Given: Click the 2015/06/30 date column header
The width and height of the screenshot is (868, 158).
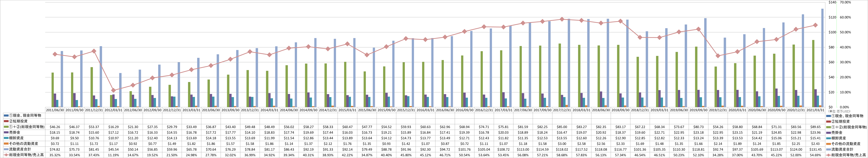Looking at the screenshot, I should click(367, 110).
